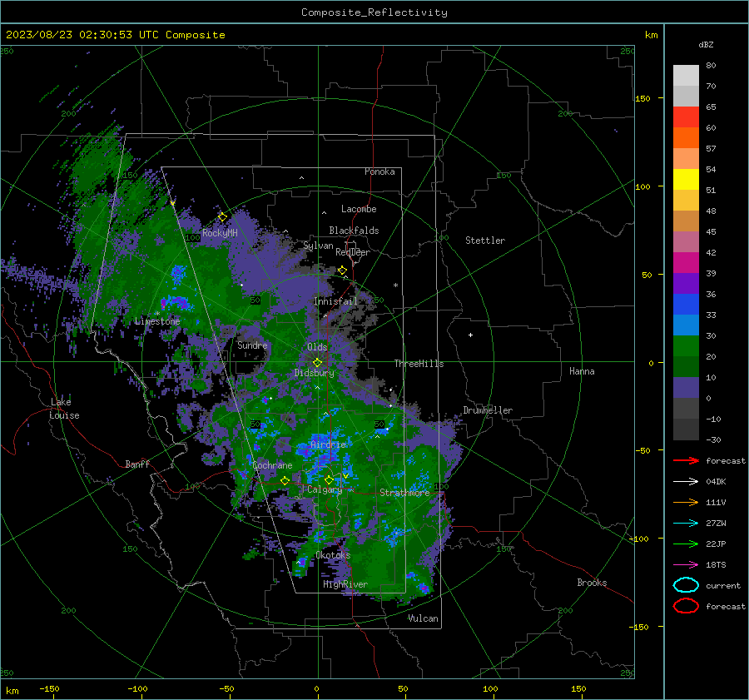This screenshot has width=749, height=700.
Task: Click the Airdrie city label
Action: (x=328, y=444)
